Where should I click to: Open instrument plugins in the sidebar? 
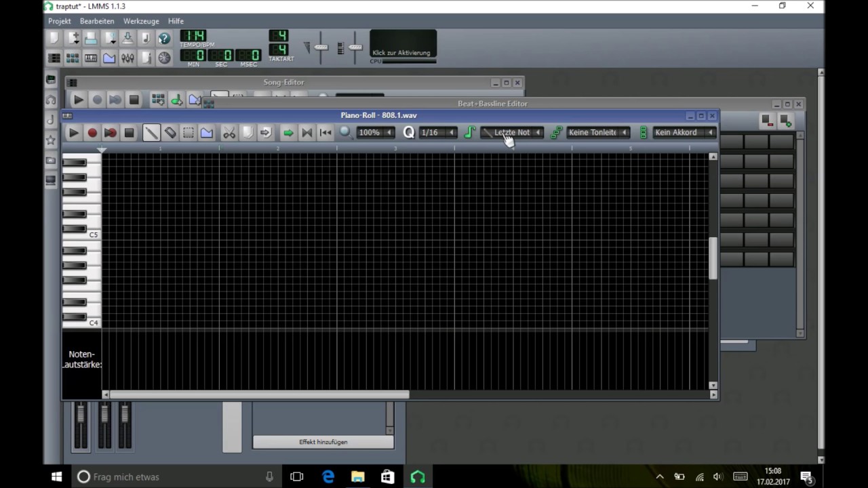pos(51,79)
